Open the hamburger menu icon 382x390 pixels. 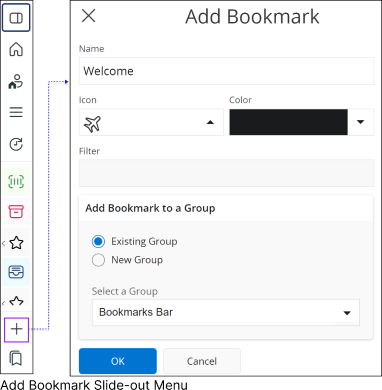pyautogui.click(x=16, y=112)
